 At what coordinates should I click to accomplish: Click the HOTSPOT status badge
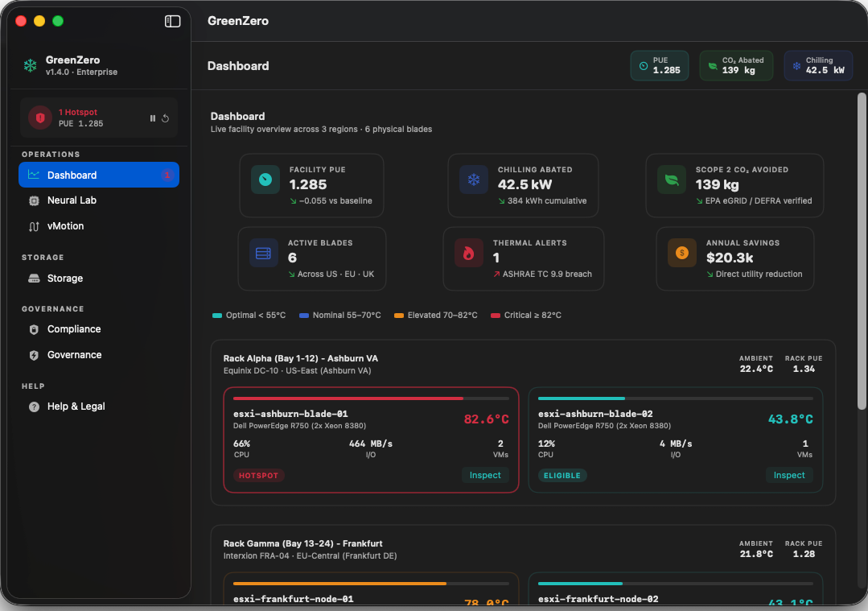(258, 475)
